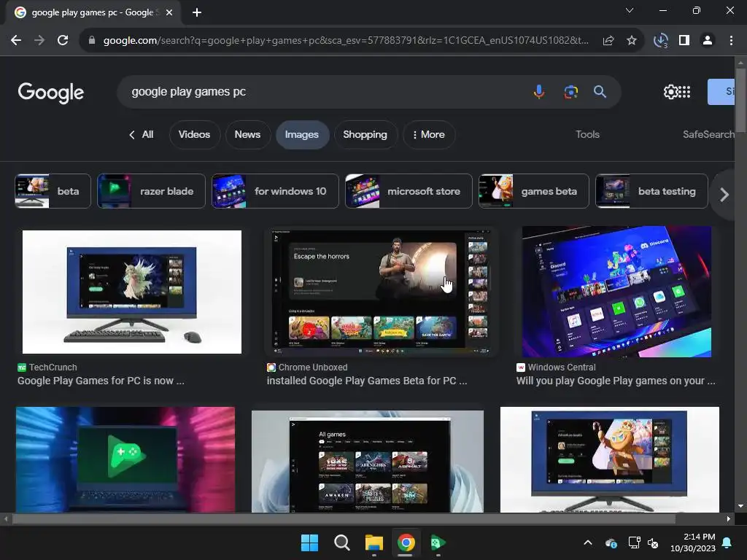Open Google quick settings gear
747x560 pixels.
[670, 91]
